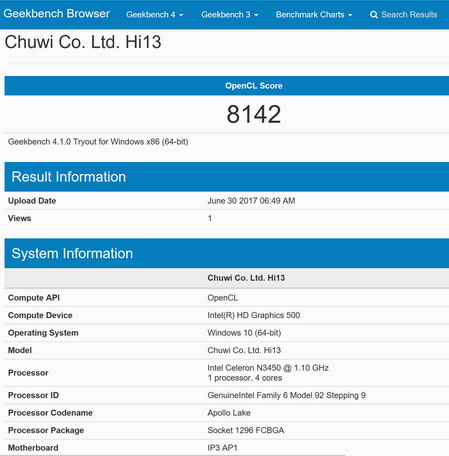The height and width of the screenshot is (456, 449).
Task: Click the Views row label
Action: tap(20, 218)
